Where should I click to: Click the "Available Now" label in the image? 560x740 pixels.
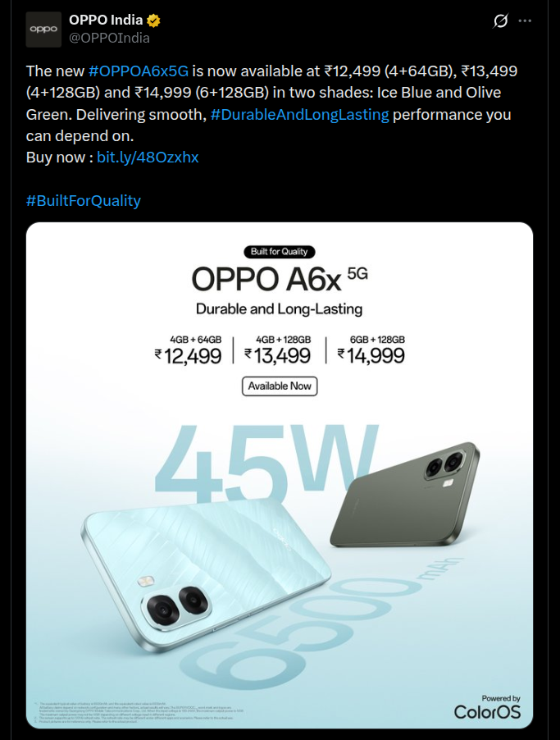(x=280, y=386)
